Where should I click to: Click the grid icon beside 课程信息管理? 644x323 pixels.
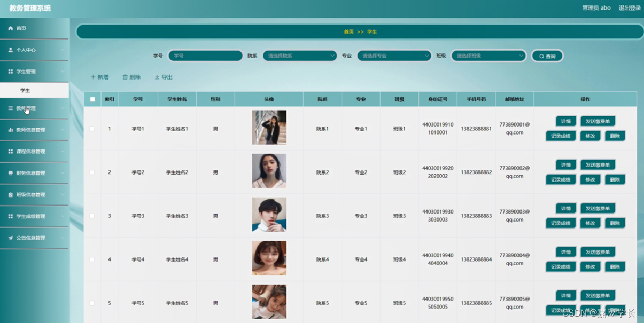click(10, 152)
